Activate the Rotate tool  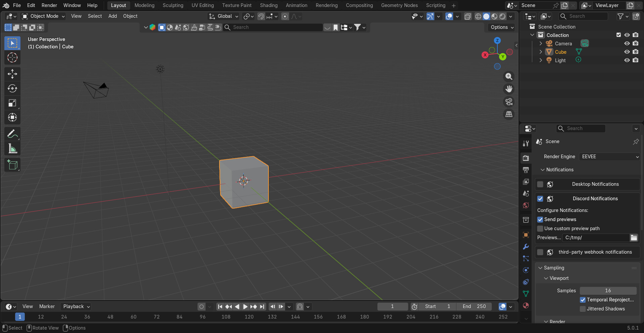tap(12, 88)
